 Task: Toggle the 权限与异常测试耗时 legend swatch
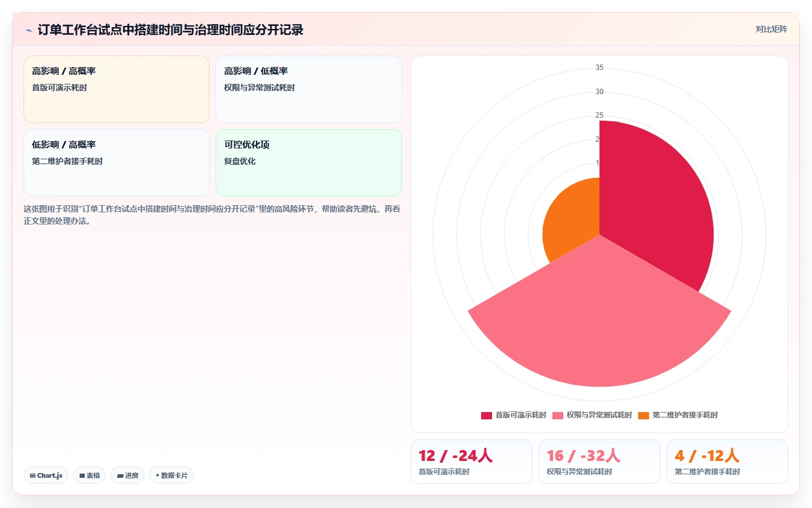(x=558, y=415)
